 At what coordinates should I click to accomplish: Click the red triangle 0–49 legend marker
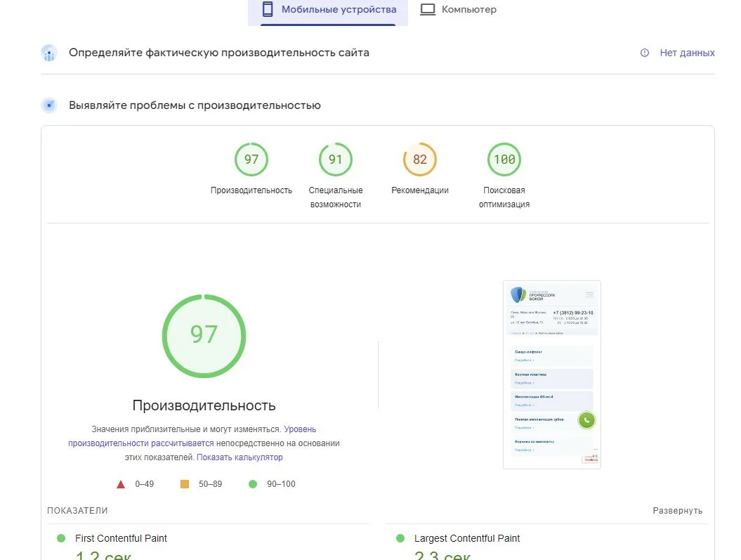coord(121,484)
